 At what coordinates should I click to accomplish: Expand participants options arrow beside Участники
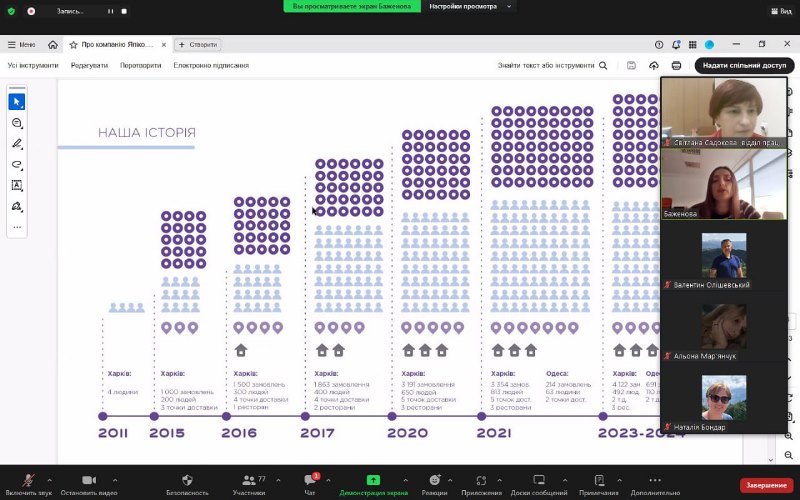coord(278,480)
